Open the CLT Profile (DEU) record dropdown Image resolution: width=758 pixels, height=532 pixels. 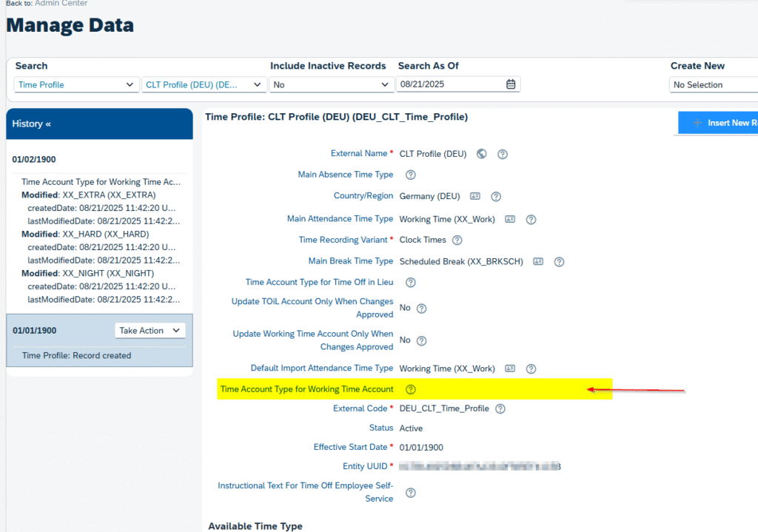(x=204, y=84)
